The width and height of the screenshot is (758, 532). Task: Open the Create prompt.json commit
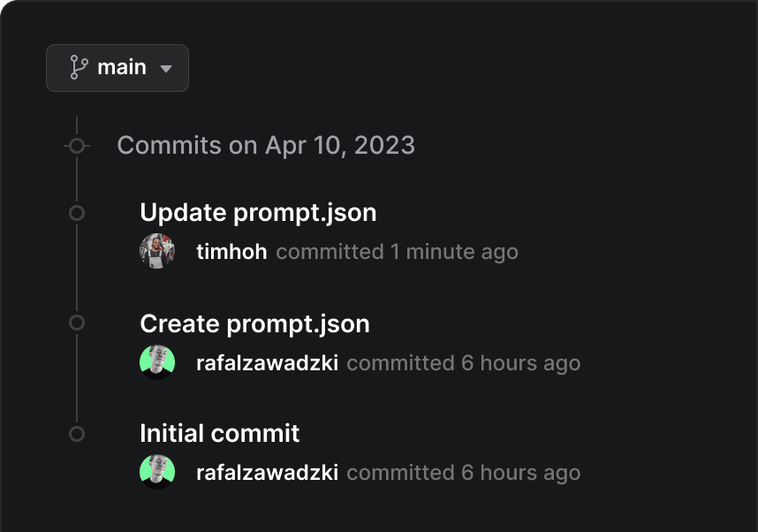[x=254, y=323]
